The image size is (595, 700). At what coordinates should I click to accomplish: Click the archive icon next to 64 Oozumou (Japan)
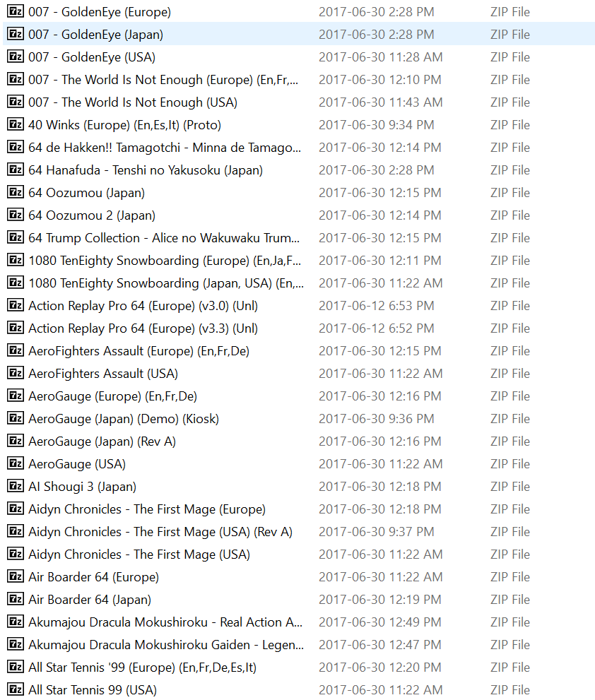[x=16, y=192]
